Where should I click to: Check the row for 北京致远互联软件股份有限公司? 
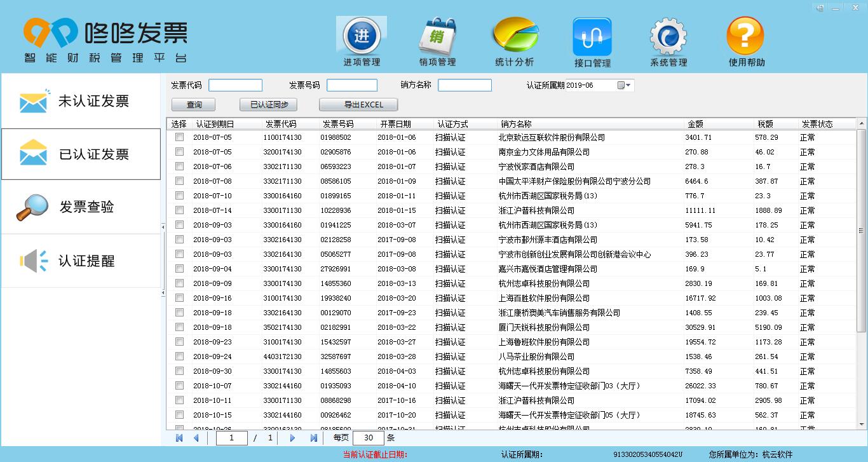pos(180,137)
